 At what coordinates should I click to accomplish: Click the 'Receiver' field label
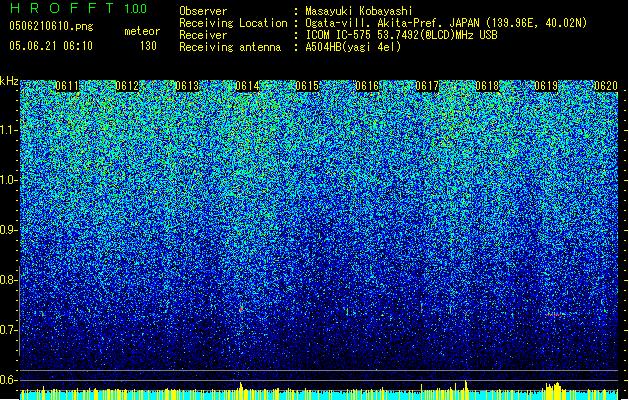click(x=203, y=35)
